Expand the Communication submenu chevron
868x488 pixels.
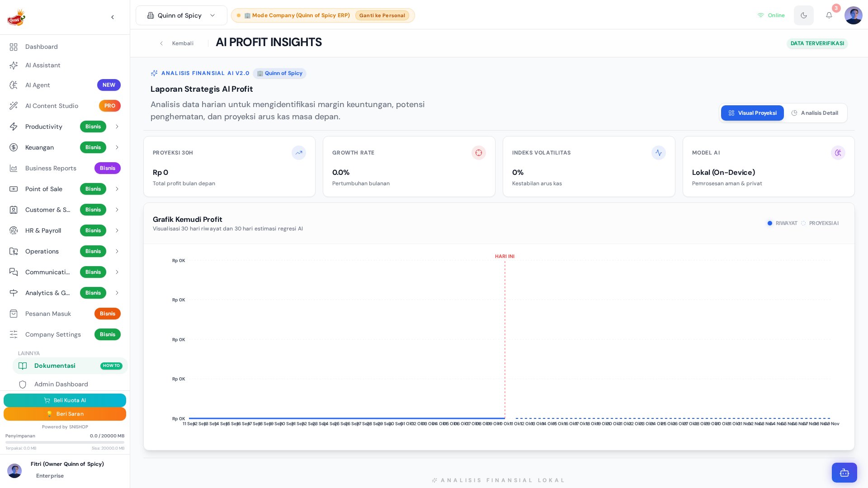117,272
